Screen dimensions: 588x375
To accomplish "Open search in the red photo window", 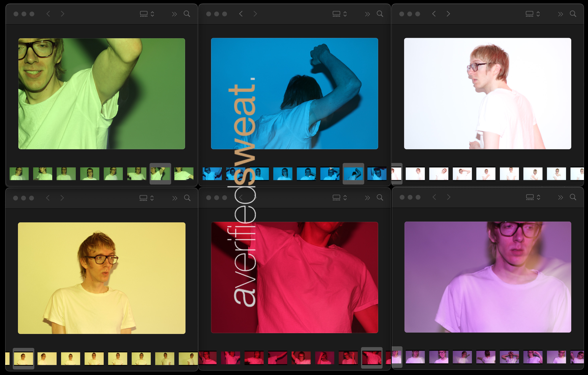I will point(380,197).
